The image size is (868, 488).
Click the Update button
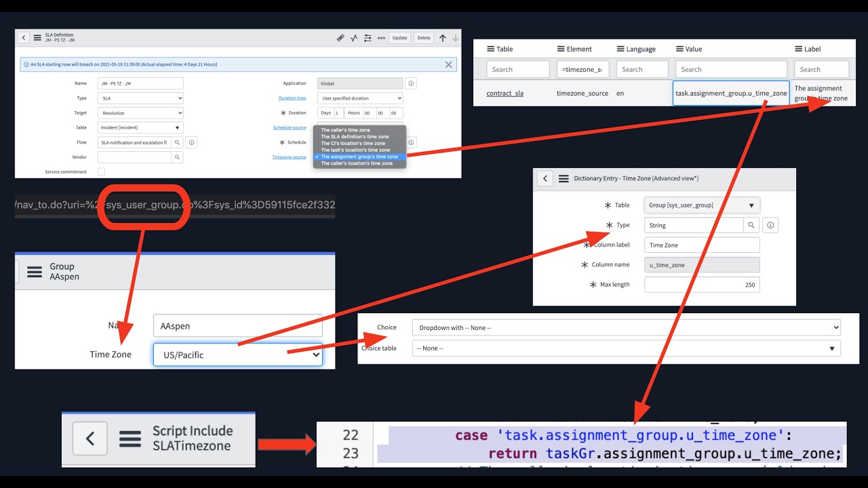tap(399, 38)
